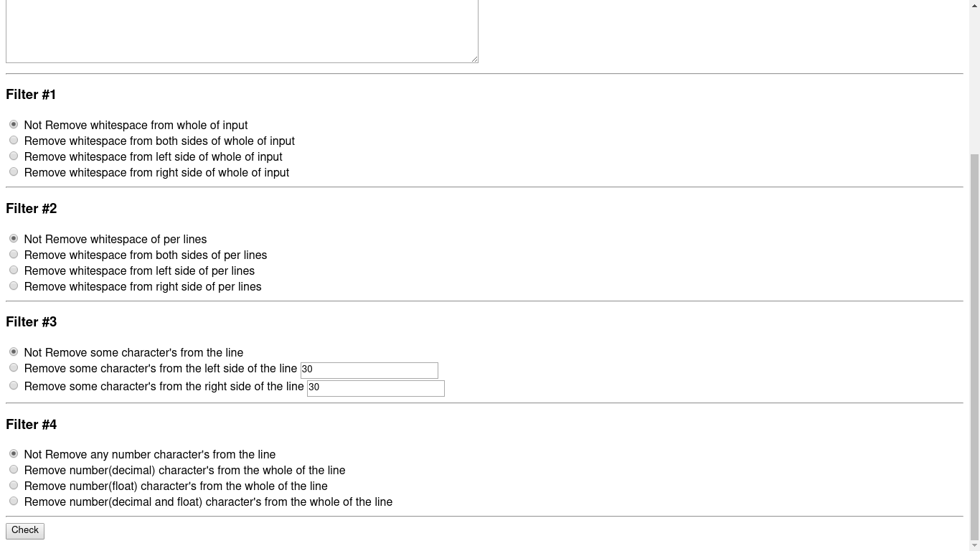This screenshot has width=980, height=551.
Task: Choose "Remove whitespace from right side of per lines"
Action: 14,286
